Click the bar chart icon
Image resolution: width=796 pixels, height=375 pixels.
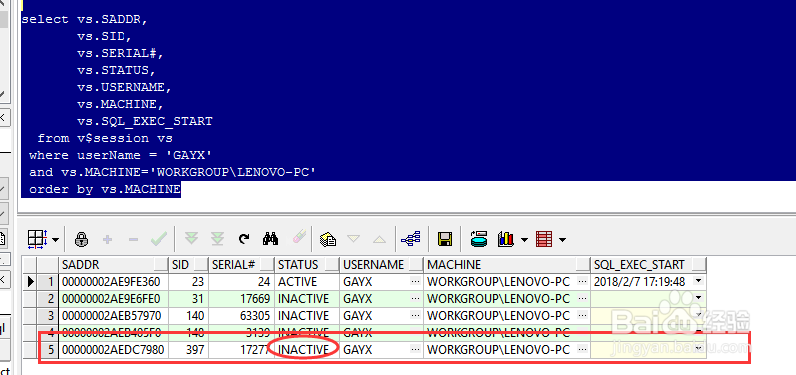[506, 239]
